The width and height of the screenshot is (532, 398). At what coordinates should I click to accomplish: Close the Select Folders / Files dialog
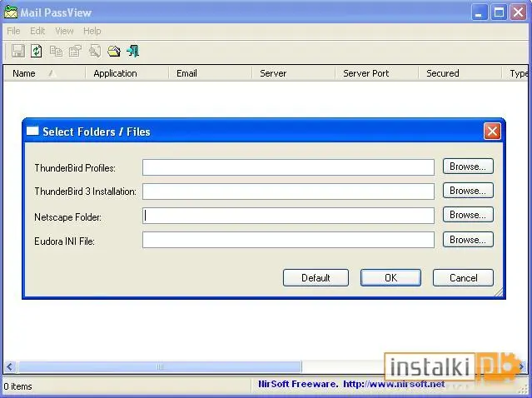click(x=492, y=132)
